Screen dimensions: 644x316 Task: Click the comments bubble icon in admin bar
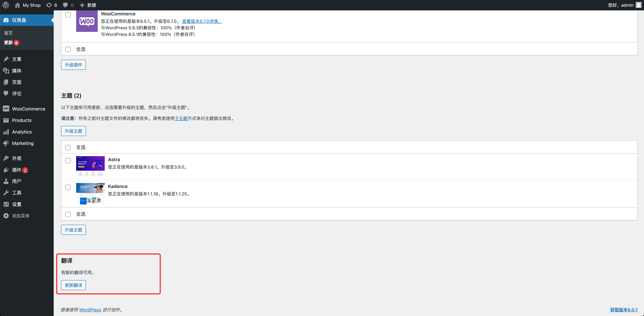tap(65, 5)
